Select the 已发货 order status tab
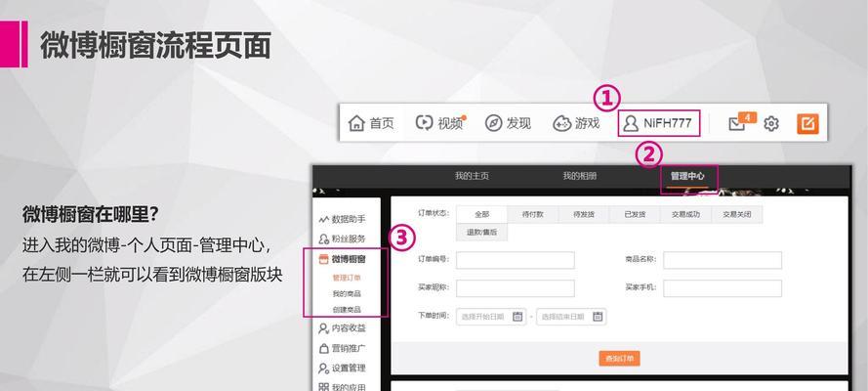This screenshot has width=868, height=391. 635,214
